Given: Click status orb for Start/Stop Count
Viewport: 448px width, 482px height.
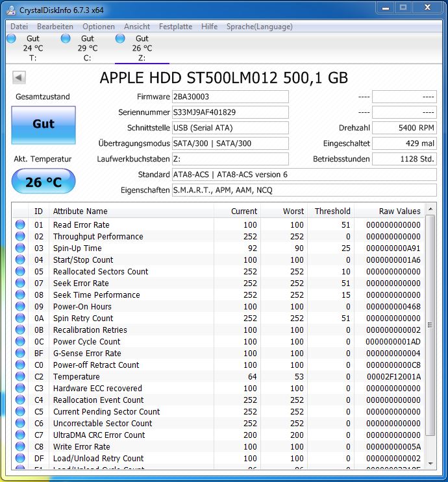Looking at the screenshot, I should click(x=20, y=259).
